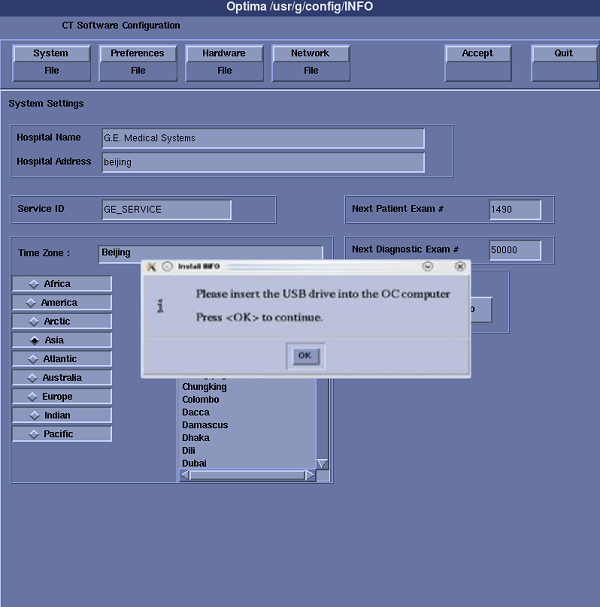Select Dubai from the city list
Screen dimensions: 600x607
[194, 463]
